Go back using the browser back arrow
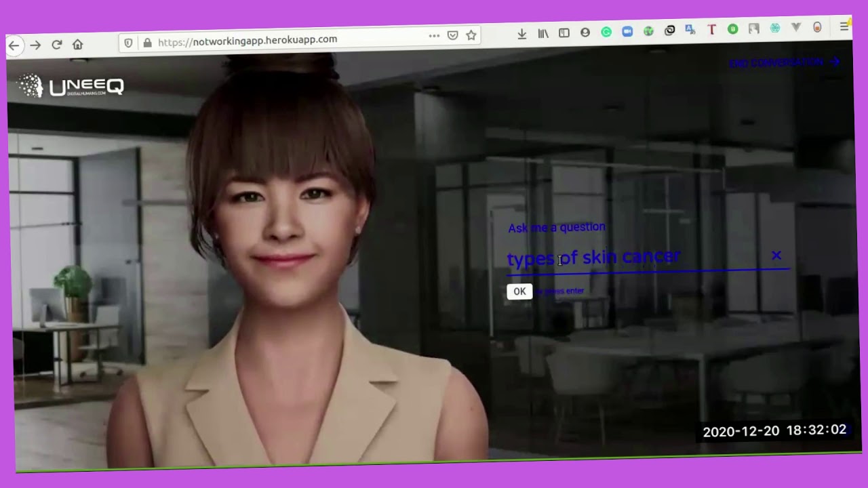The image size is (868, 488). 14,45
